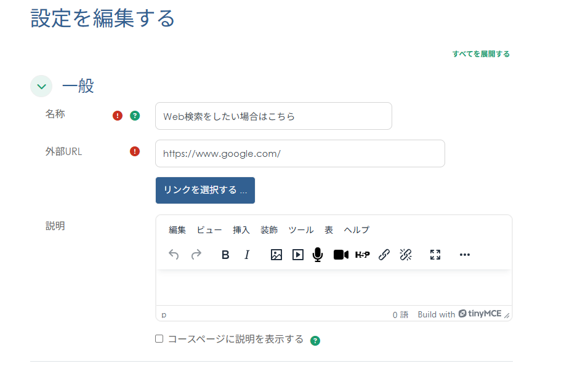Image resolution: width=588 pixels, height=366 pixels.
Task: Enable コースページに説明を表示する checkbox
Action: pos(159,338)
